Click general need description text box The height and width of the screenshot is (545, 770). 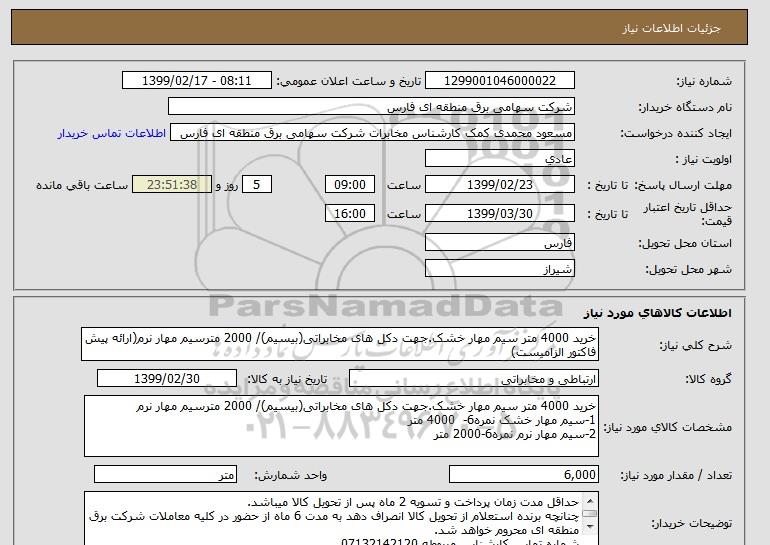[x=340, y=345]
